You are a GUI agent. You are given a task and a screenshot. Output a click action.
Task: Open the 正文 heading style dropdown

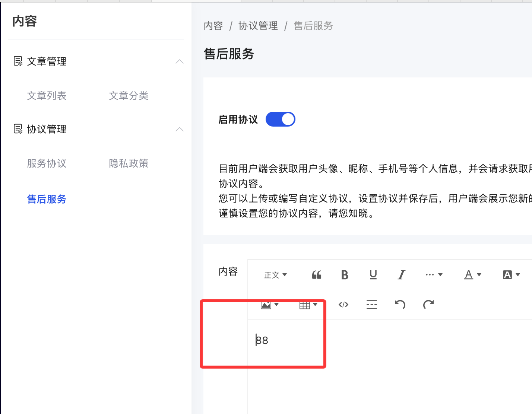[x=275, y=275]
